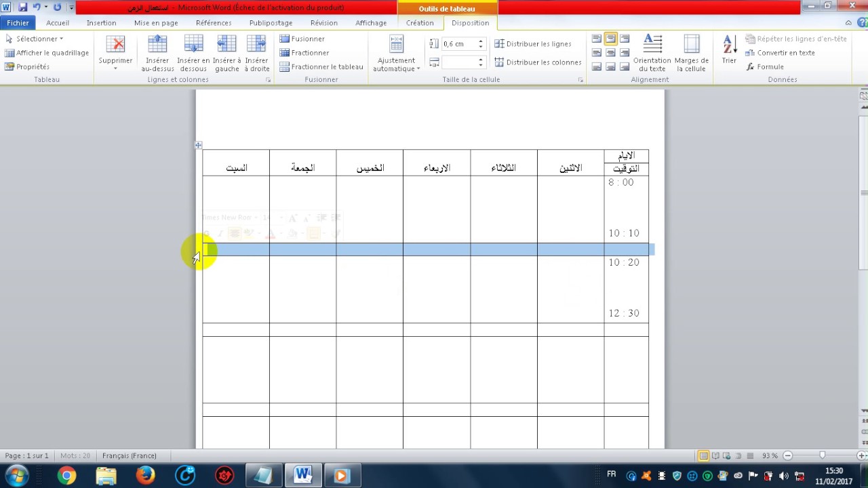The width and height of the screenshot is (868, 488).
Task: Click Orientation du texte icon
Action: coord(652,44)
